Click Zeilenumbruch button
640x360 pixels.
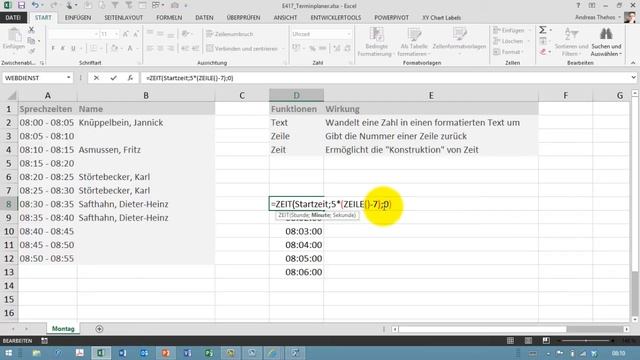(230, 34)
